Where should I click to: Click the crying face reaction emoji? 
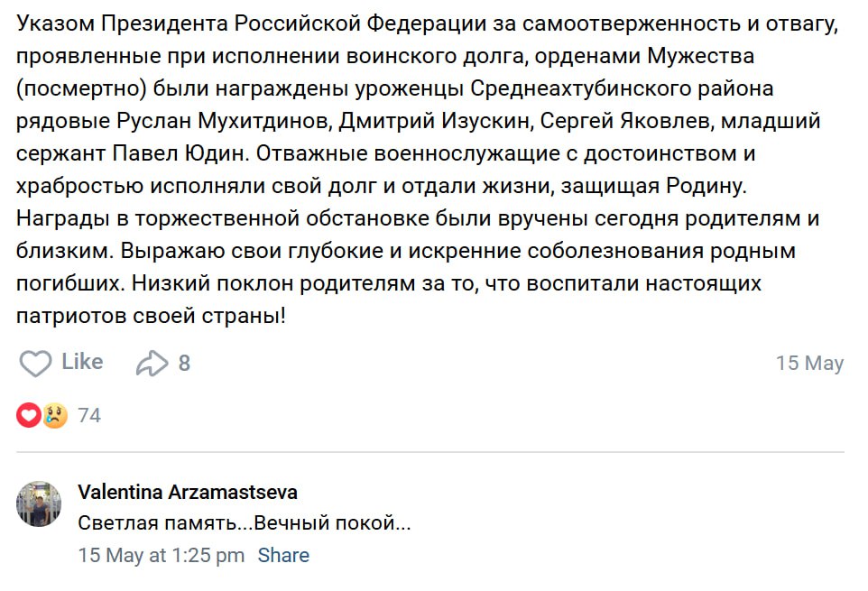55,415
